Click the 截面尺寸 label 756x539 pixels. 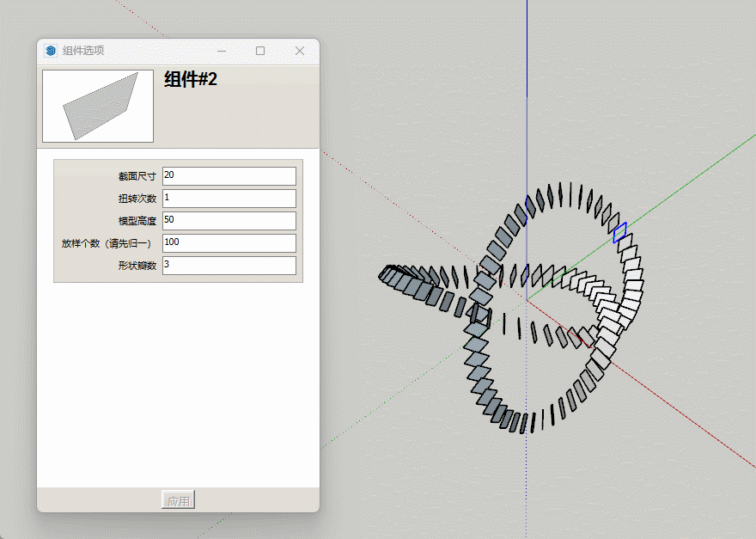[137, 176]
